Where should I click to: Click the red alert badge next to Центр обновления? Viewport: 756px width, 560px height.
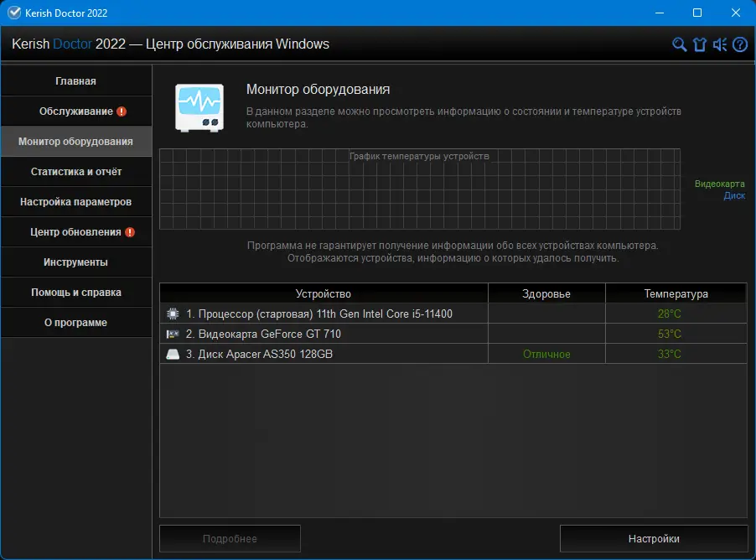tap(130, 232)
